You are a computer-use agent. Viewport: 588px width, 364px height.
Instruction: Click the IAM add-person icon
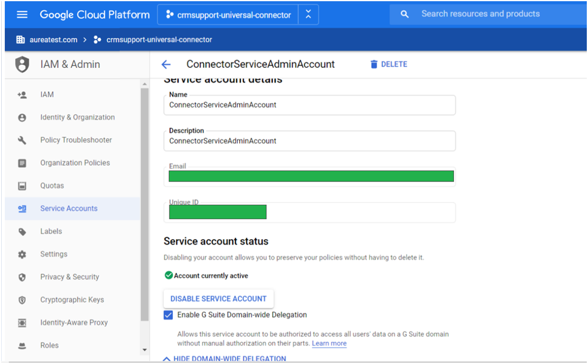pyautogui.click(x=22, y=95)
